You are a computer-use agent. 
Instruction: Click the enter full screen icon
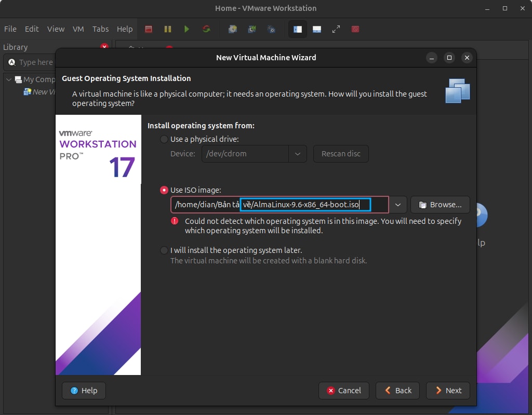pyautogui.click(x=336, y=29)
